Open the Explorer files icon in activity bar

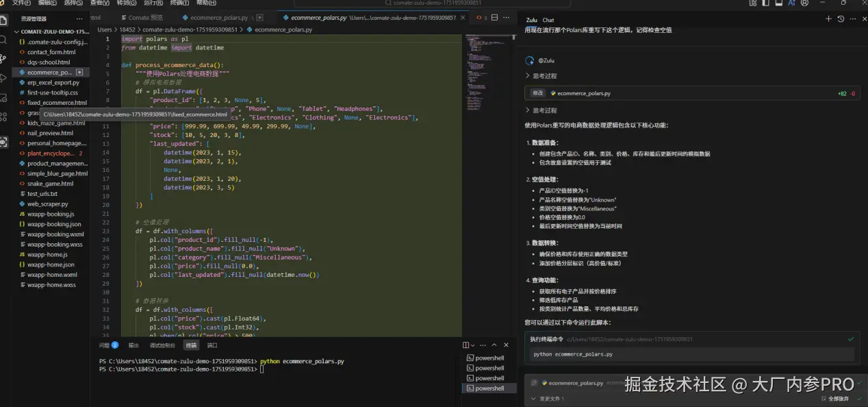[x=4, y=21]
